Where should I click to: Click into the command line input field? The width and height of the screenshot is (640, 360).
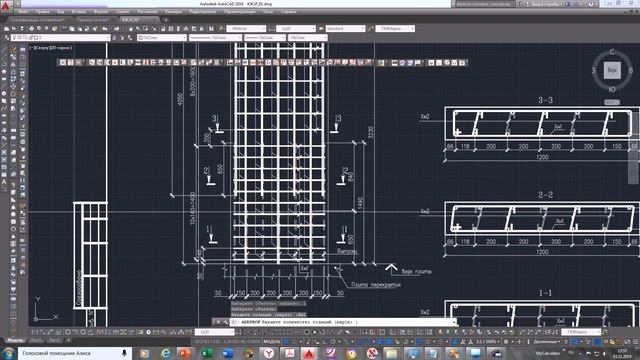point(343,322)
